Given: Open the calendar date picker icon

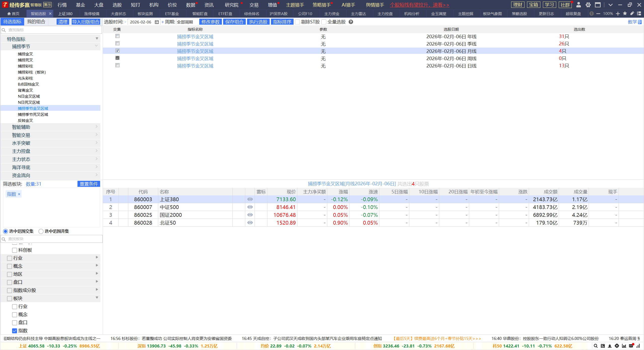Looking at the screenshot, I should (157, 22).
